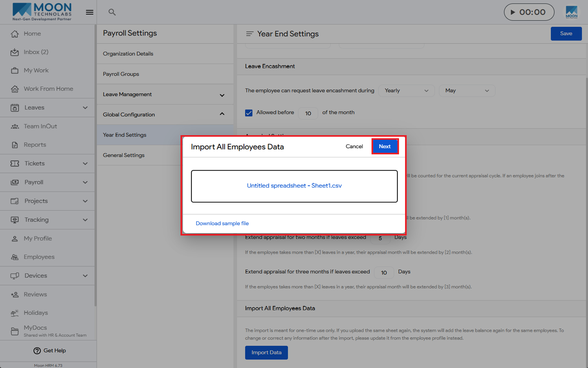Uncheck the Allowed before checkbox
Screen dimensions: 588x368
[249, 113]
